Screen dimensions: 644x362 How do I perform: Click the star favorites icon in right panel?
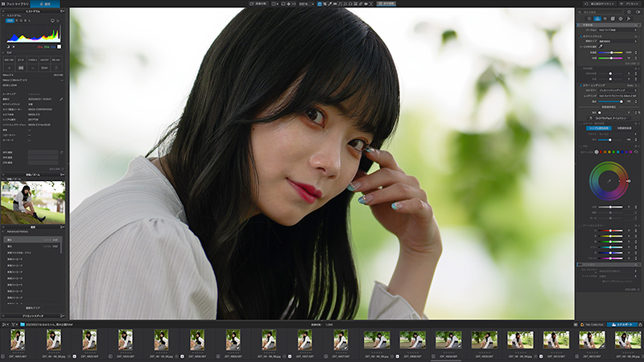tap(629, 12)
